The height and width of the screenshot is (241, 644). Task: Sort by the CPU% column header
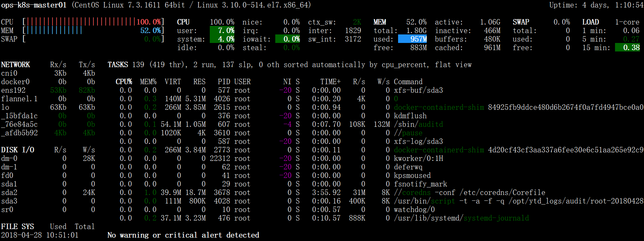pyautogui.click(x=124, y=82)
